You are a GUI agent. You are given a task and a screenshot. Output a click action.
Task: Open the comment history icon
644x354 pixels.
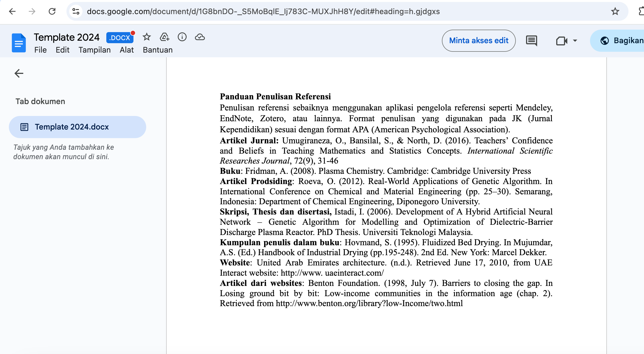tap(531, 41)
